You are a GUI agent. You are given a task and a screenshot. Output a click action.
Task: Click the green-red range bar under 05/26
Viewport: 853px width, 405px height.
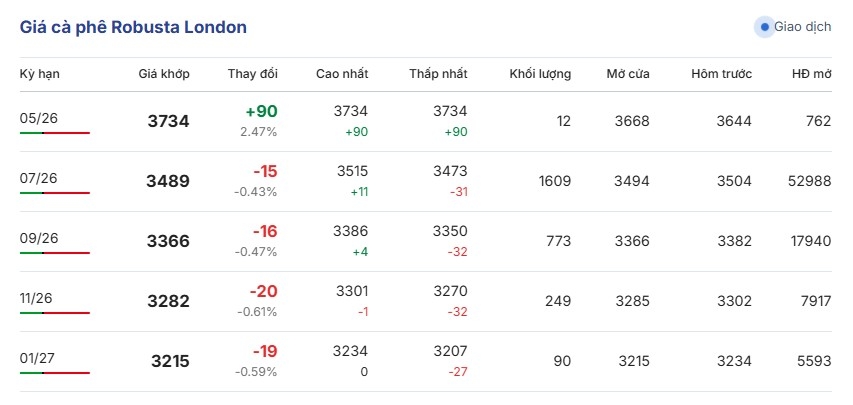point(54,133)
